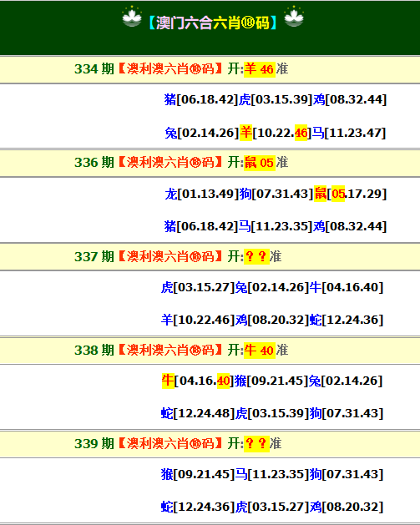420x525 pixels.
Task: Click the 鸡[08.20.32] entry under 339 期
Action: click(347, 507)
